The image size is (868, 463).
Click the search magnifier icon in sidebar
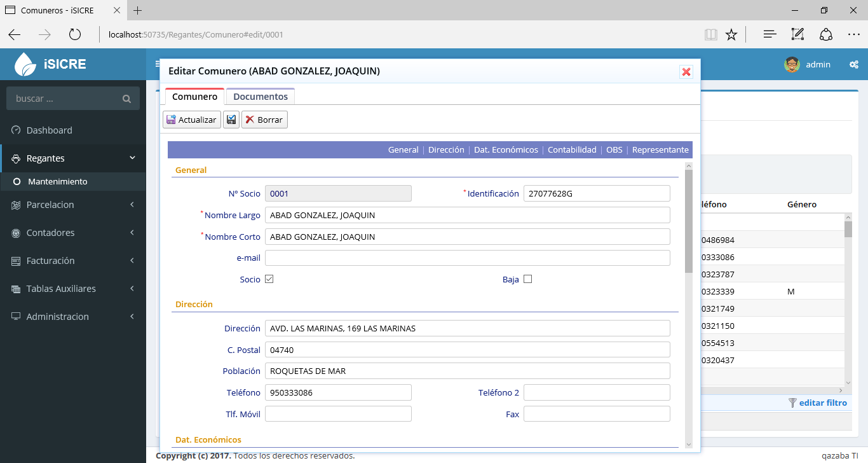(x=126, y=99)
